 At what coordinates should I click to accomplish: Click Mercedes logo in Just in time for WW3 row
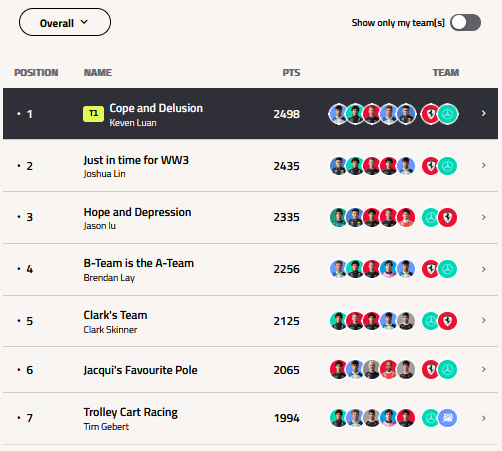447,166
